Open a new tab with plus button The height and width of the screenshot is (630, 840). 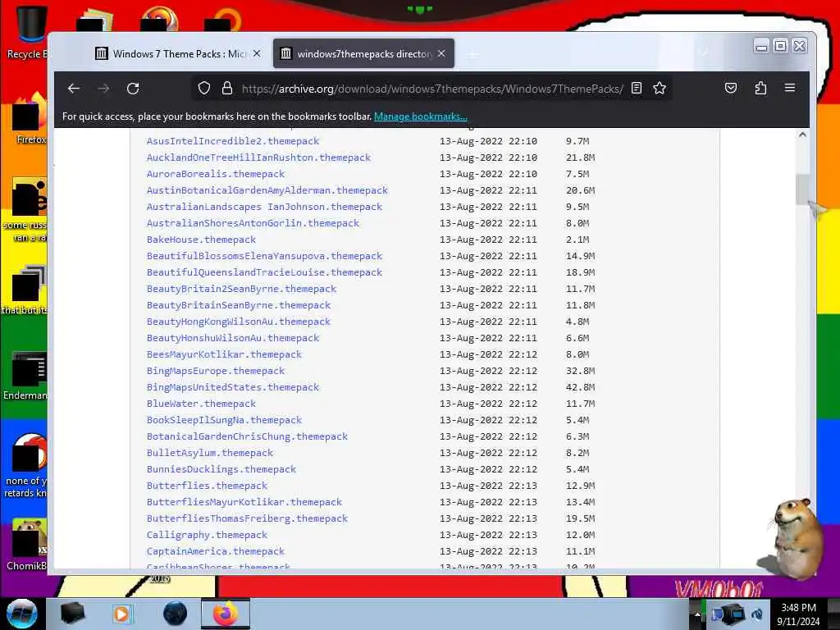(472, 54)
